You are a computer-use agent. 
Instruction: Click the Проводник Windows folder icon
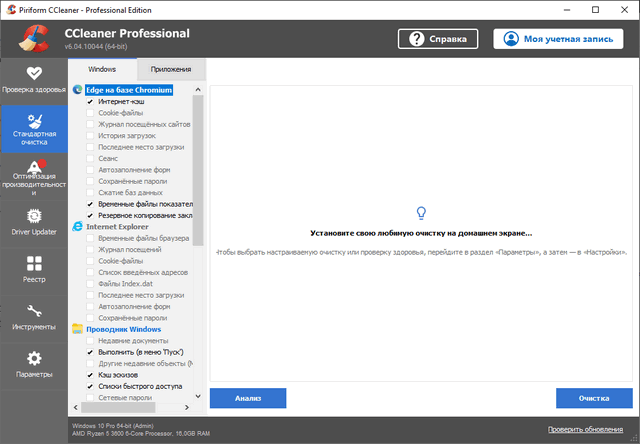pyautogui.click(x=77, y=329)
